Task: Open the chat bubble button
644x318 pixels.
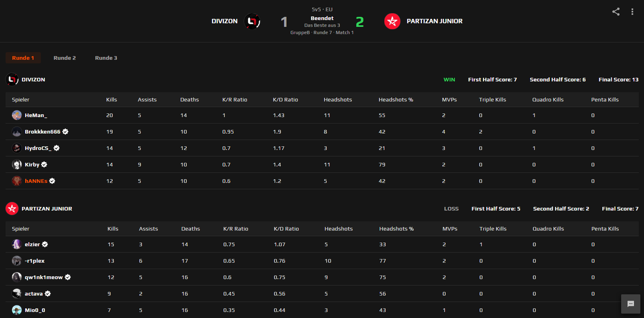Action: 631,303
